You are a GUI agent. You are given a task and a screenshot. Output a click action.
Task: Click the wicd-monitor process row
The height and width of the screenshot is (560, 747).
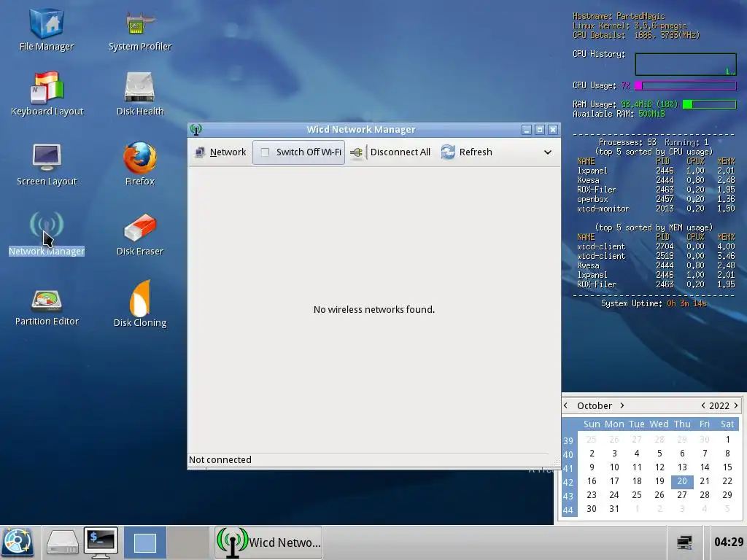click(656, 209)
